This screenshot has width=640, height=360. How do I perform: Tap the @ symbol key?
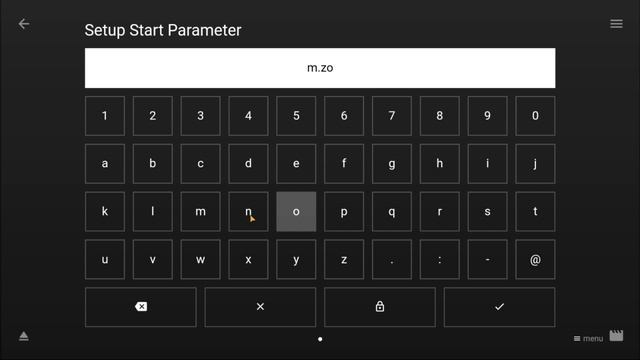536,259
